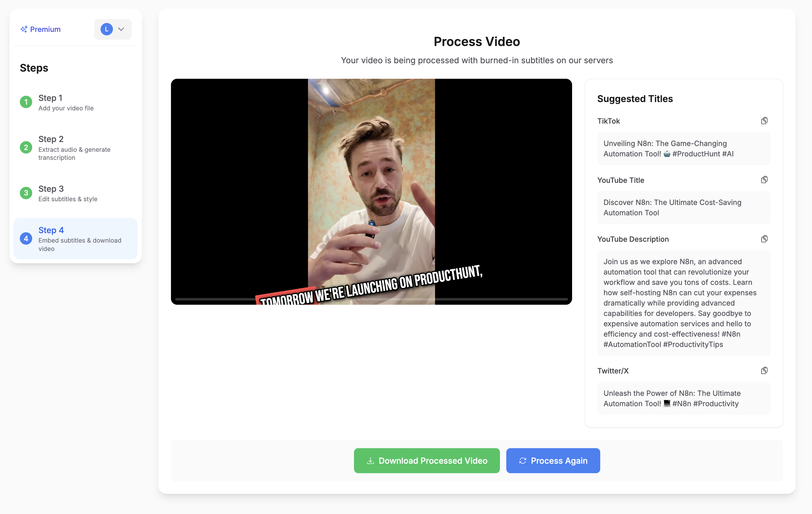Click the video preview player
The image size is (812, 514).
[x=371, y=189]
